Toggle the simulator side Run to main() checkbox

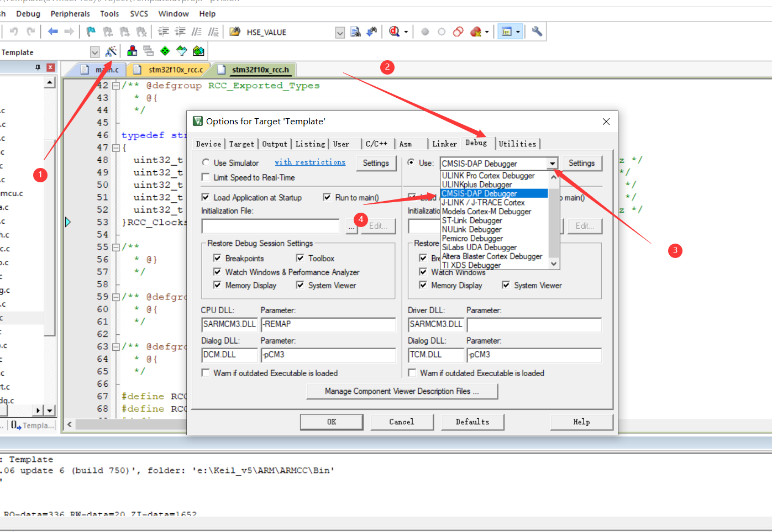327,197
